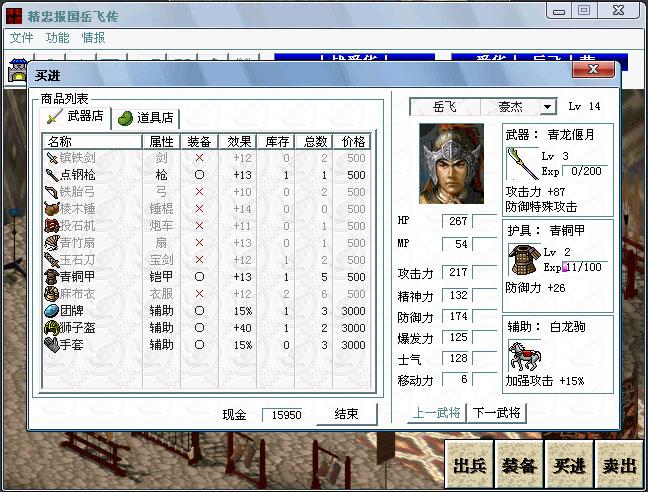Click the 装备 button
The height and width of the screenshot is (492, 648).
tap(519, 465)
